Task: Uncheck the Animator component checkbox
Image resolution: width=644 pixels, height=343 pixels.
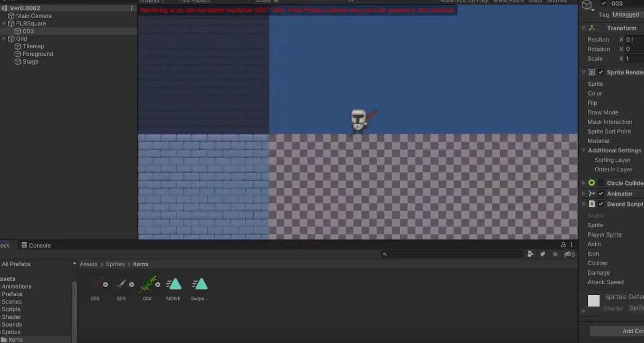Action: [x=601, y=194]
